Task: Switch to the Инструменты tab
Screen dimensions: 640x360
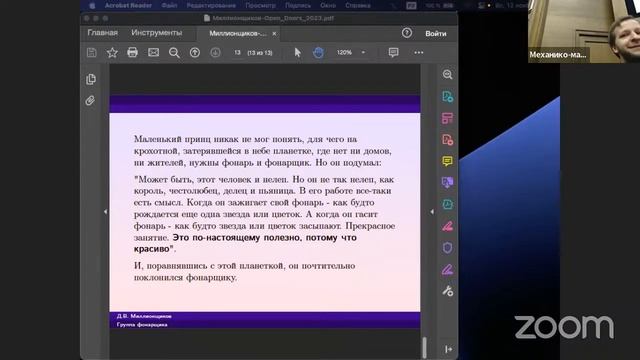Action: pyautogui.click(x=157, y=33)
